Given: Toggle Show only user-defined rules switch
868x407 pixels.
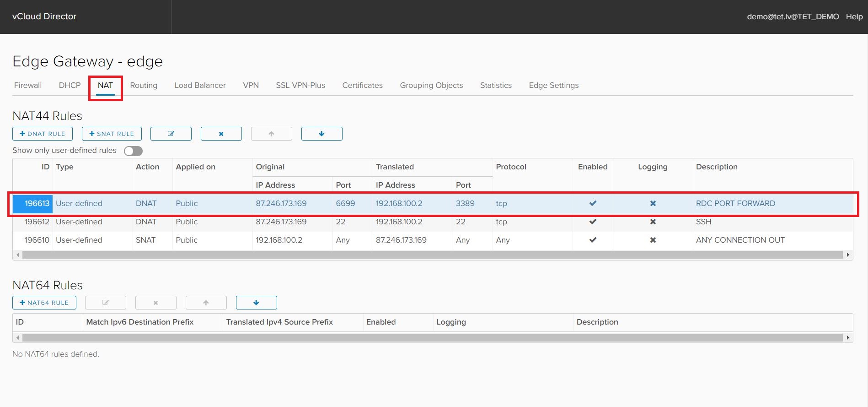Looking at the screenshot, I should [x=133, y=151].
